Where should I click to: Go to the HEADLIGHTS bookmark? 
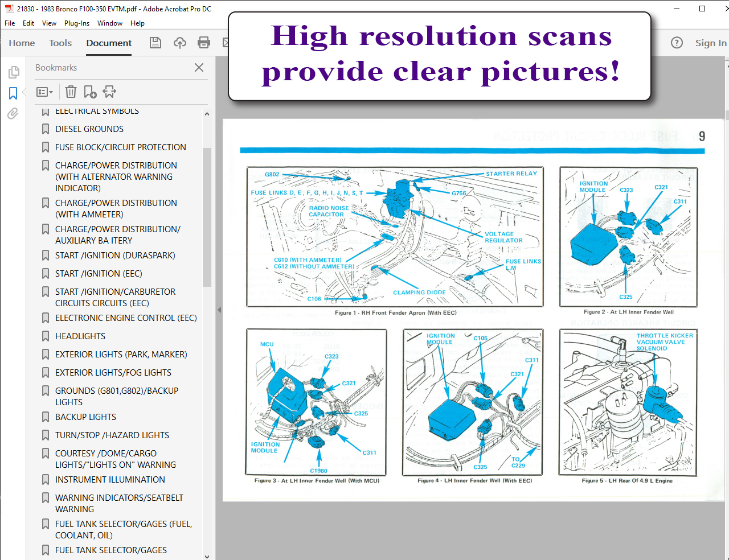pyautogui.click(x=80, y=336)
